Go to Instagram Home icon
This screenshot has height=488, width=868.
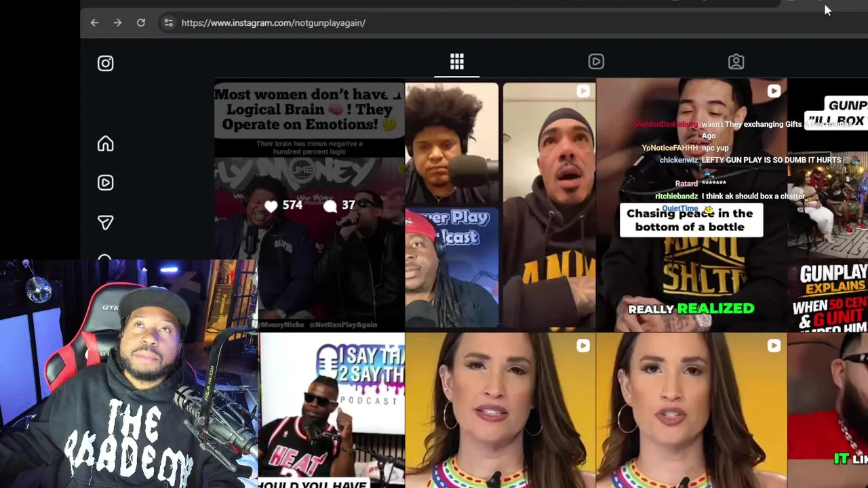pos(105,144)
